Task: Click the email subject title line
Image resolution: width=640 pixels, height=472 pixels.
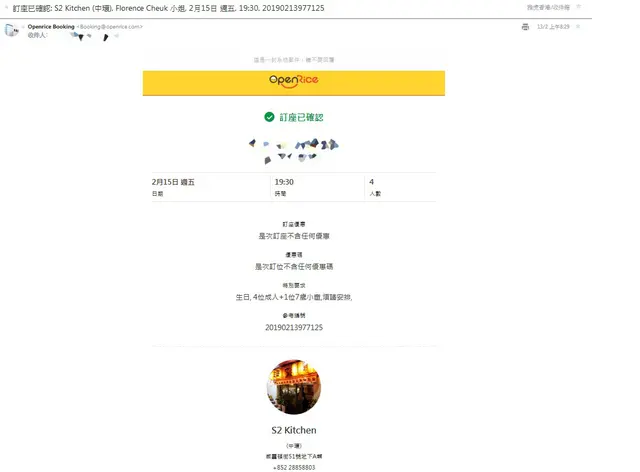Action: [169, 8]
